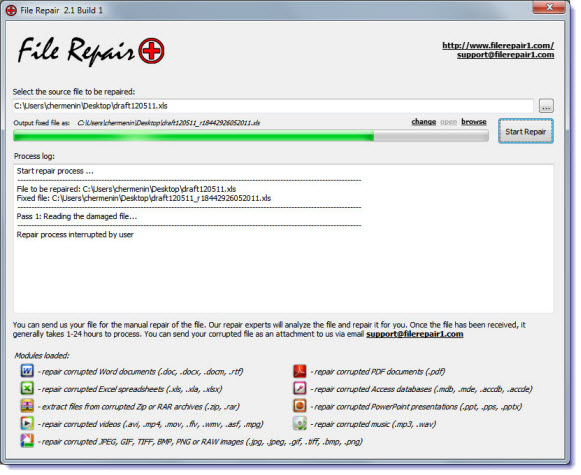Click the File Repair title bar icon
Viewport: 581px width, 475px height.
pos(11,10)
